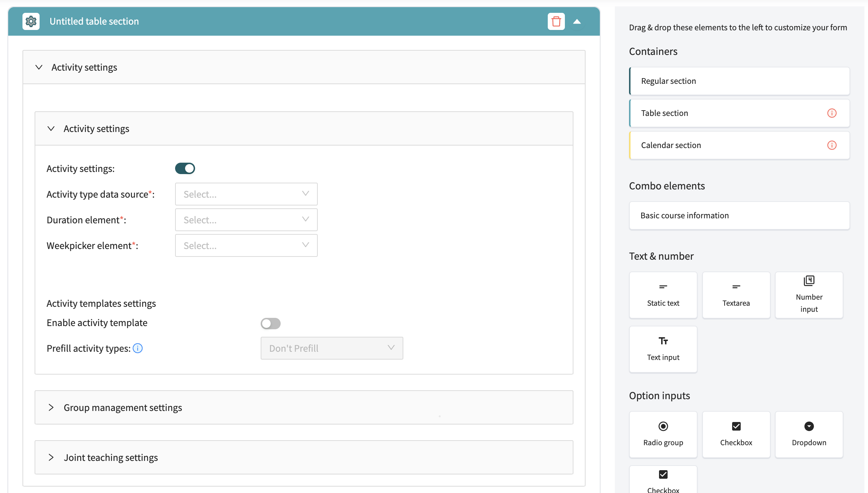Click the Enable activity template label

point(97,323)
